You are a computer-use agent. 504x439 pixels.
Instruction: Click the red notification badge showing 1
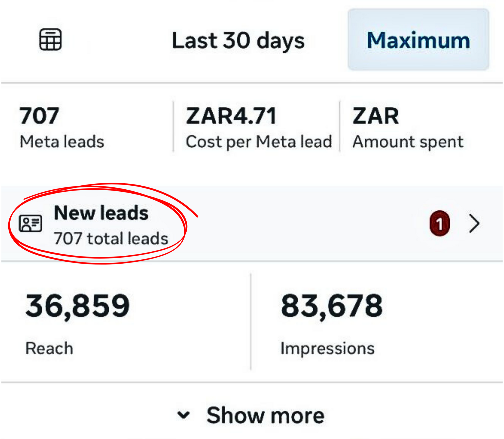pos(439,223)
